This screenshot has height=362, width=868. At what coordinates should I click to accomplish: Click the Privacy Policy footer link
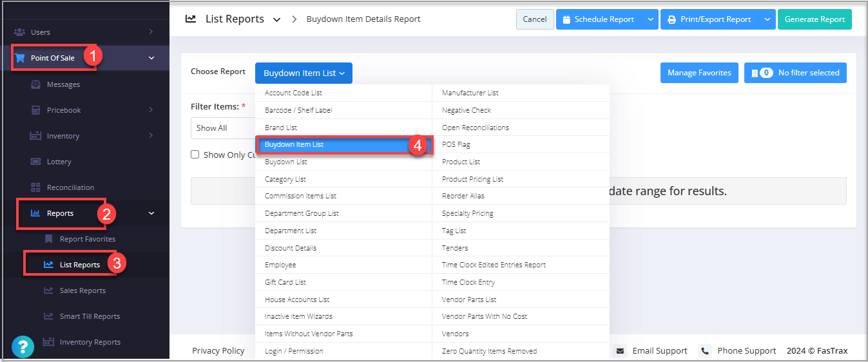coord(218,351)
